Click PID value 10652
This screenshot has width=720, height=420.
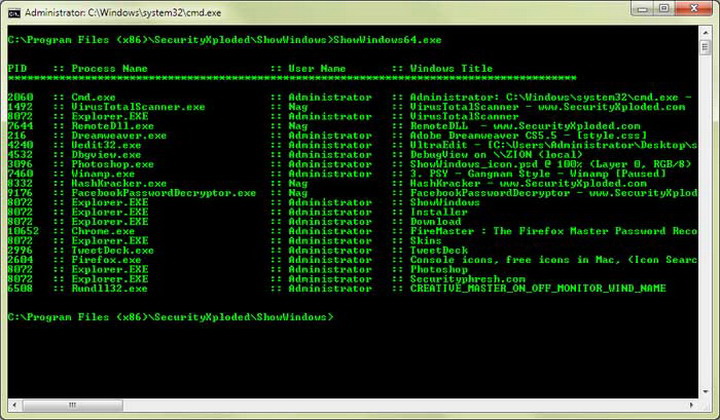click(23, 231)
